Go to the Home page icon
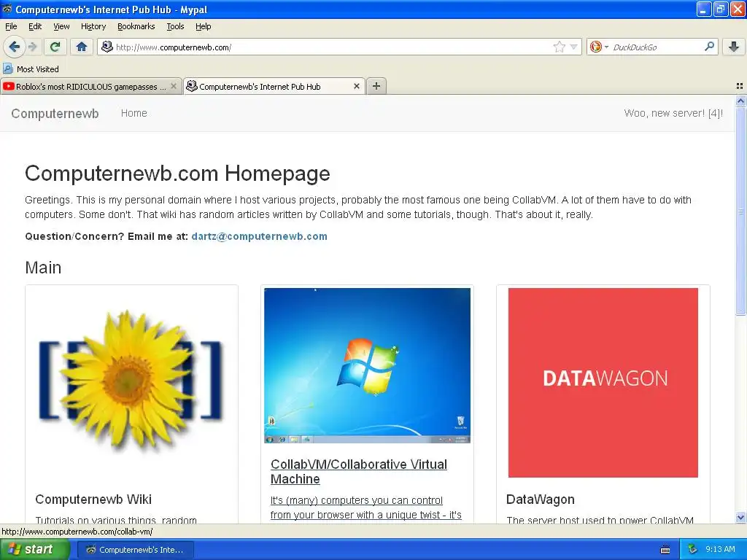The height and width of the screenshot is (560, 747). (x=82, y=47)
